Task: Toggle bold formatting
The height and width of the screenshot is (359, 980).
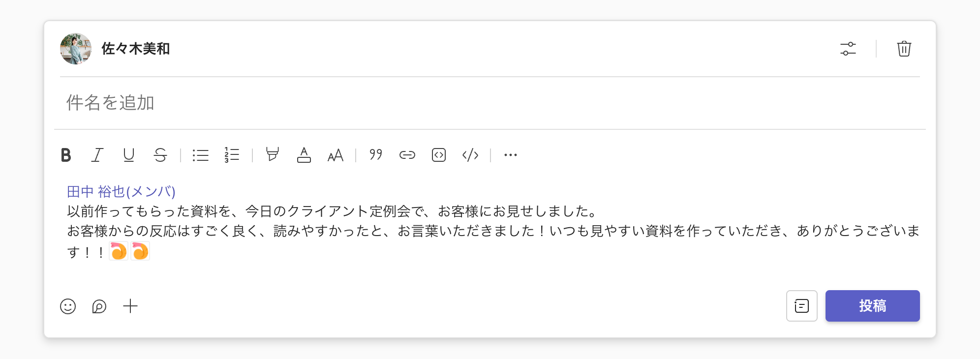Action: (x=66, y=155)
